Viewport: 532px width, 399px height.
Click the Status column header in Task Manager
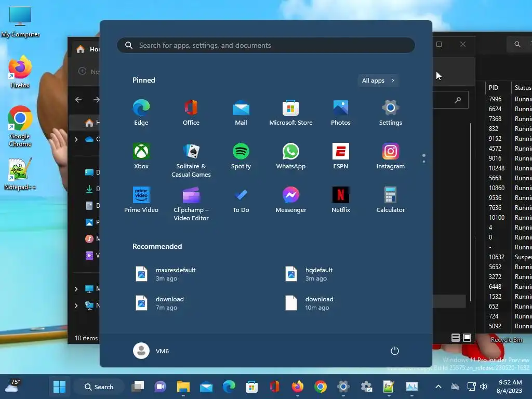tap(523, 87)
